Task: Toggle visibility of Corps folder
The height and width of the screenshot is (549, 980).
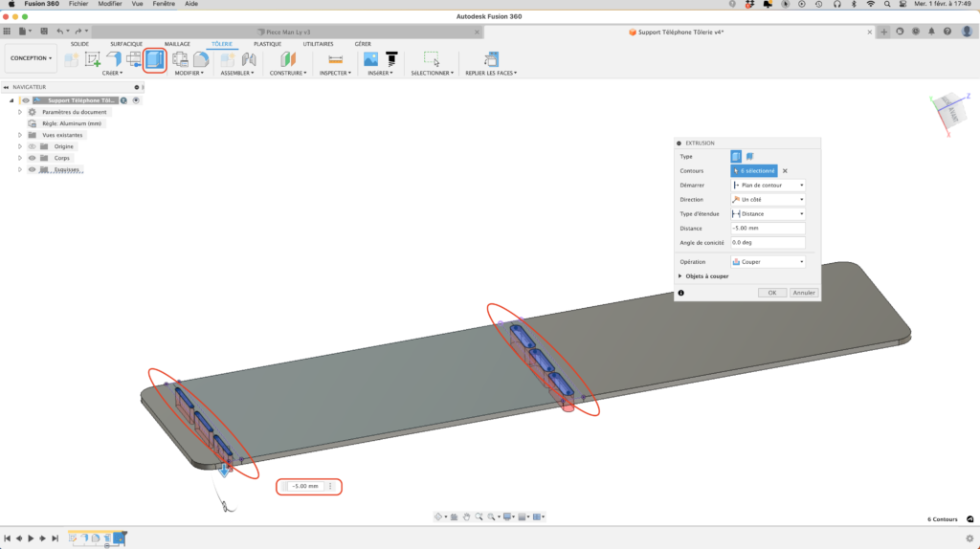Action: coord(32,158)
